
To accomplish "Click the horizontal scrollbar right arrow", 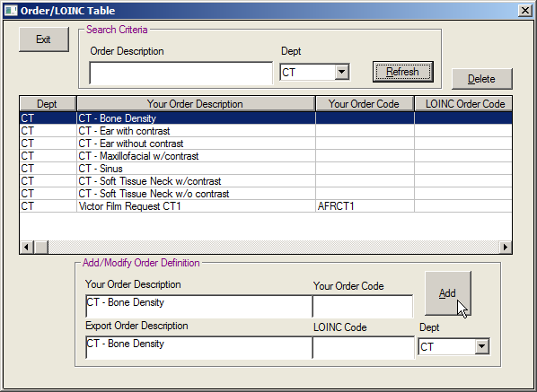I will (506, 247).
